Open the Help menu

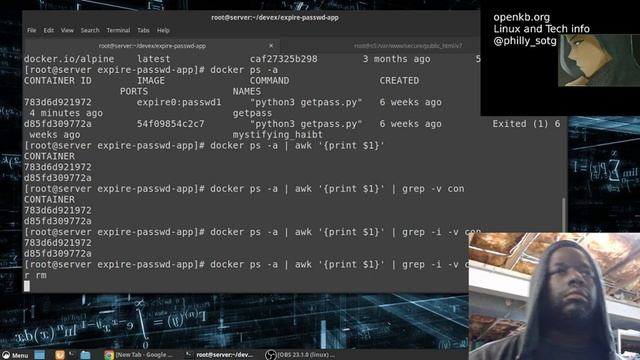163,30
